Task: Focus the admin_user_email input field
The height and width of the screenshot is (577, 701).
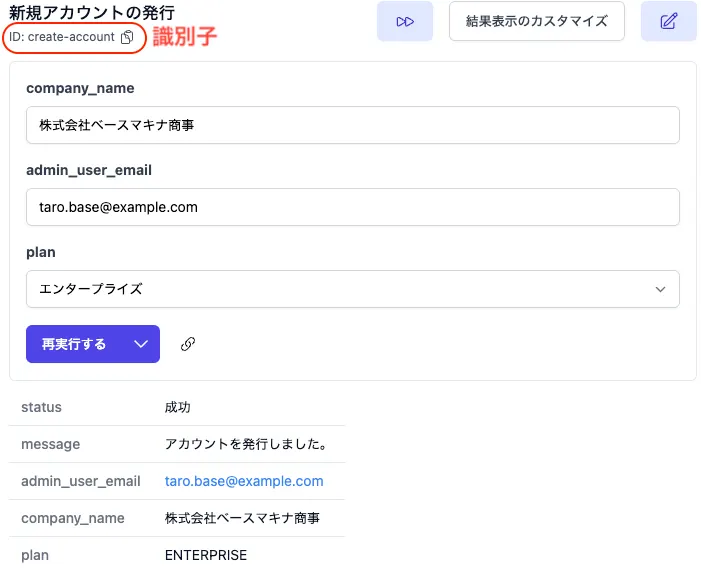Action: point(353,207)
